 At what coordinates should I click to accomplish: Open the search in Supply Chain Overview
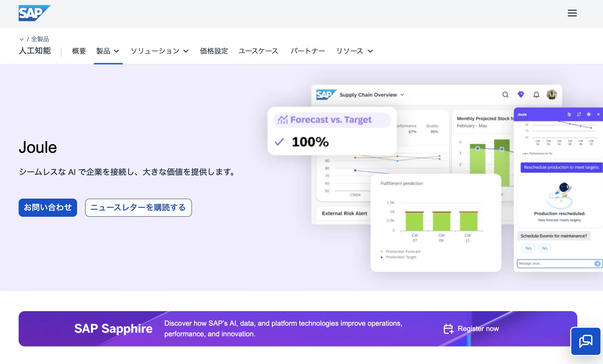505,95
